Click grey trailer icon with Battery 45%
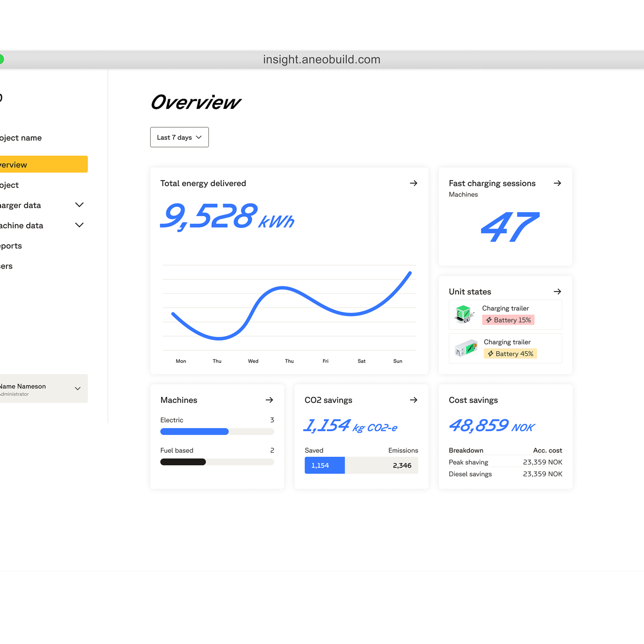Screen dimensions: 644x644 click(466, 348)
